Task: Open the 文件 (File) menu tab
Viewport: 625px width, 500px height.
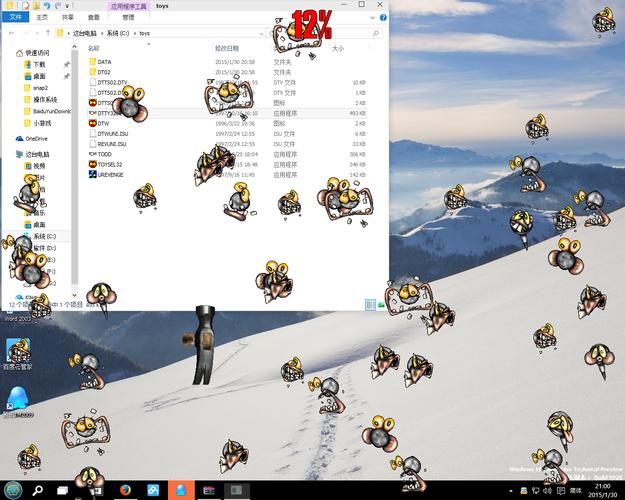Action: click(15, 17)
